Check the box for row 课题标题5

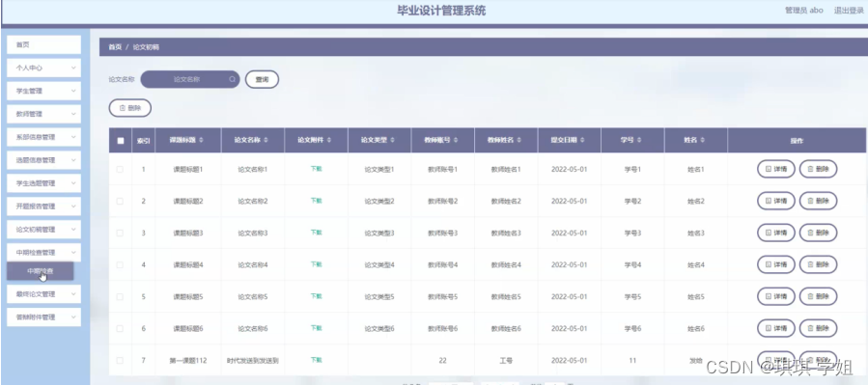tap(120, 296)
